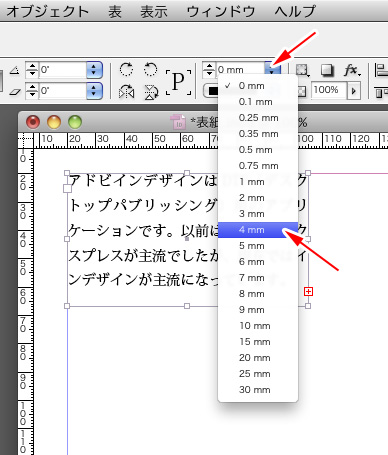Click the rotation angle triangle icon
The height and width of the screenshot is (455, 388).
pyautogui.click(x=14, y=70)
